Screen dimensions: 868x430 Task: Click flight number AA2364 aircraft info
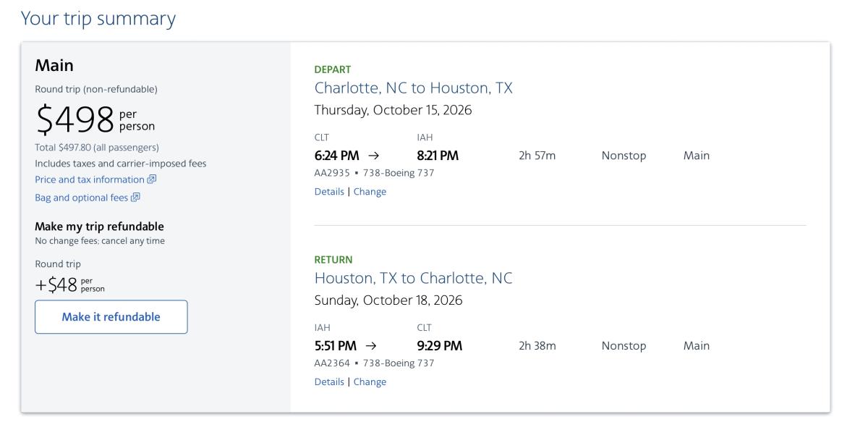pos(374,363)
